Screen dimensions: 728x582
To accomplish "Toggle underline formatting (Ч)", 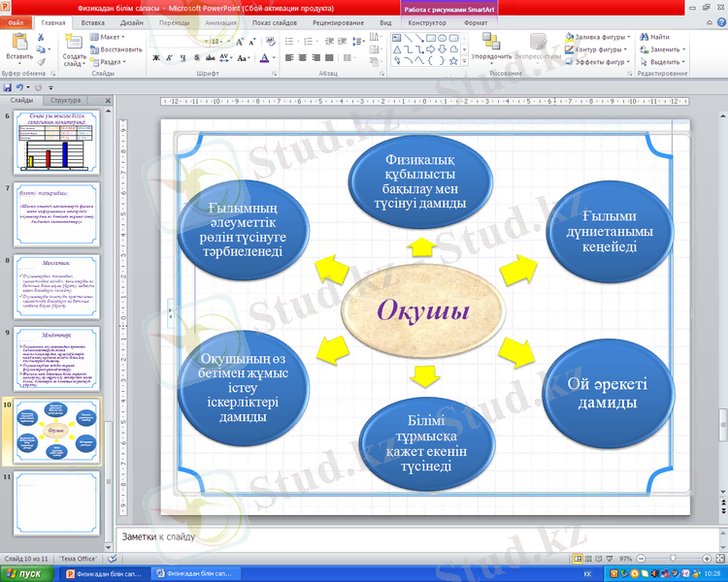I will tap(182, 58).
